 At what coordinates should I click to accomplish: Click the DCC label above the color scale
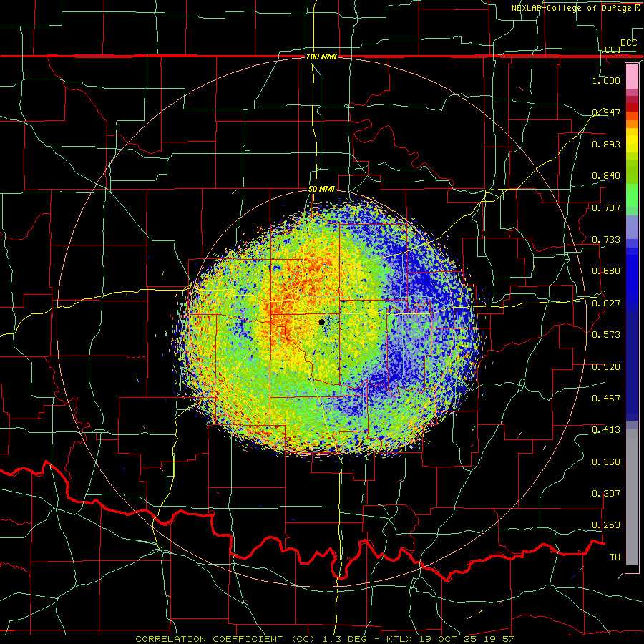click(628, 43)
